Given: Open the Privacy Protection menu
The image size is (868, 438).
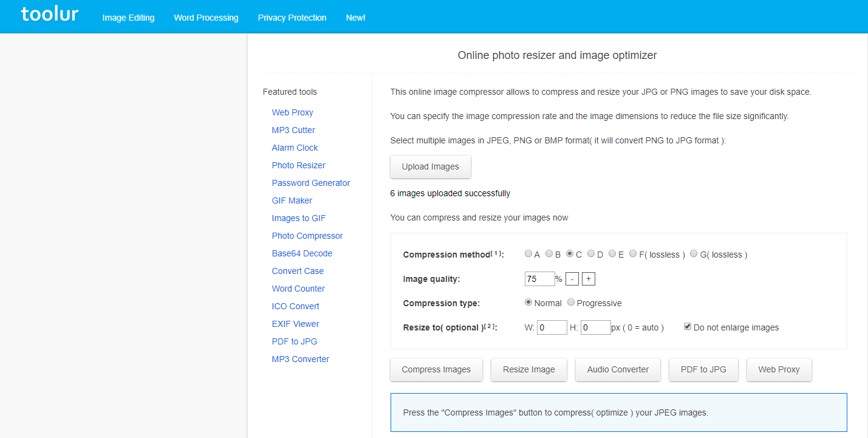Looking at the screenshot, I should tap(292, 18).
